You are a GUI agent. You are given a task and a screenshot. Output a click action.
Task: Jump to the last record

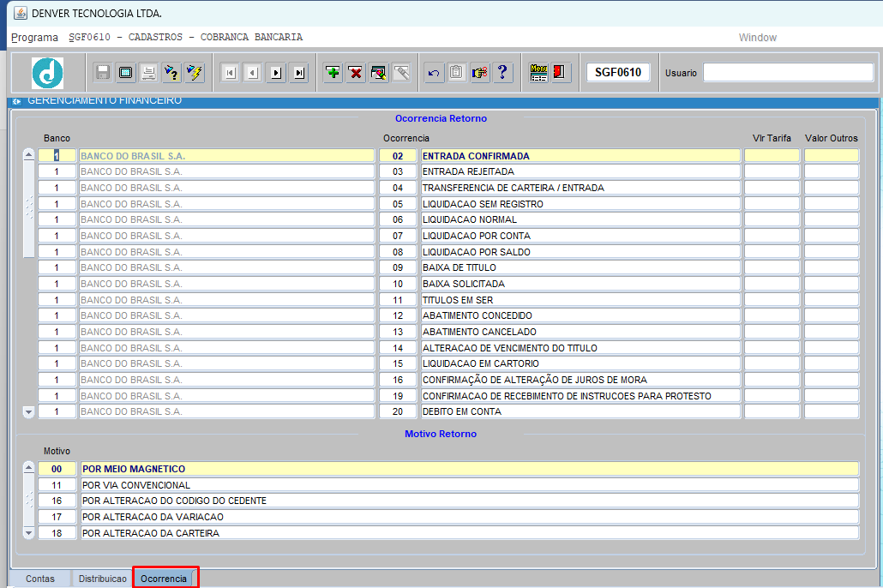[298, 73]
